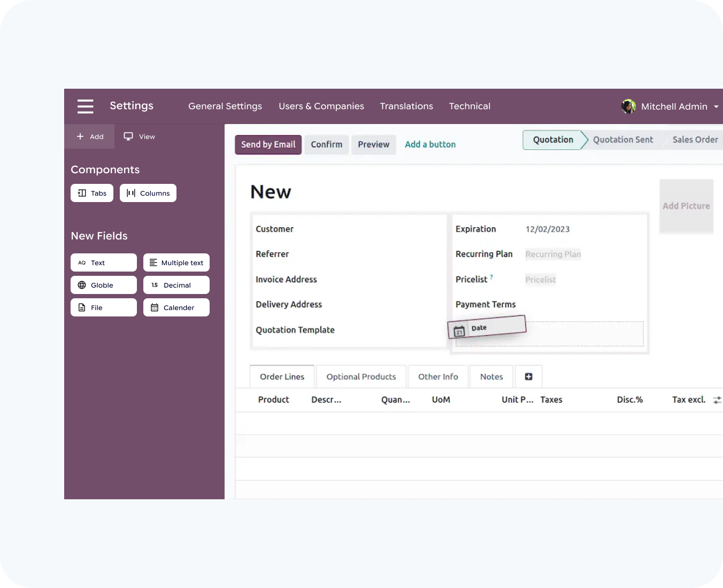The height and width of the screenshot is (588, 723).
Task: Click Expiration date value 12/02/2023
Action: (548, 229)
